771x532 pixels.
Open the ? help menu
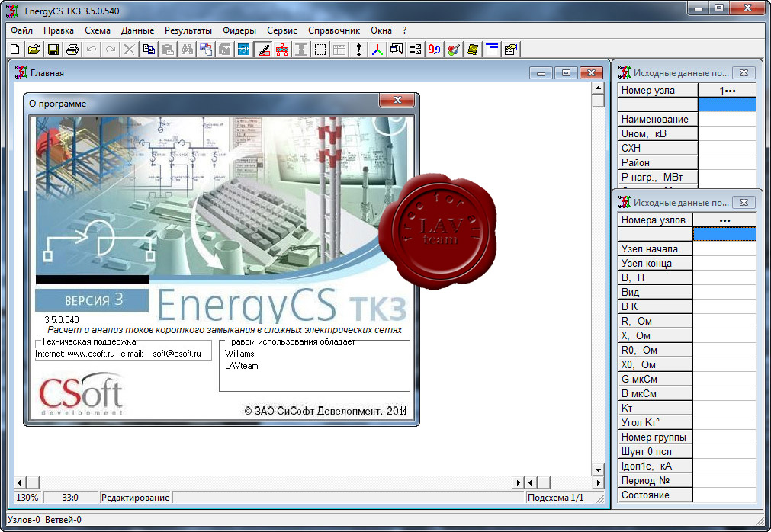pyautogui.click(x=405, y=30)
